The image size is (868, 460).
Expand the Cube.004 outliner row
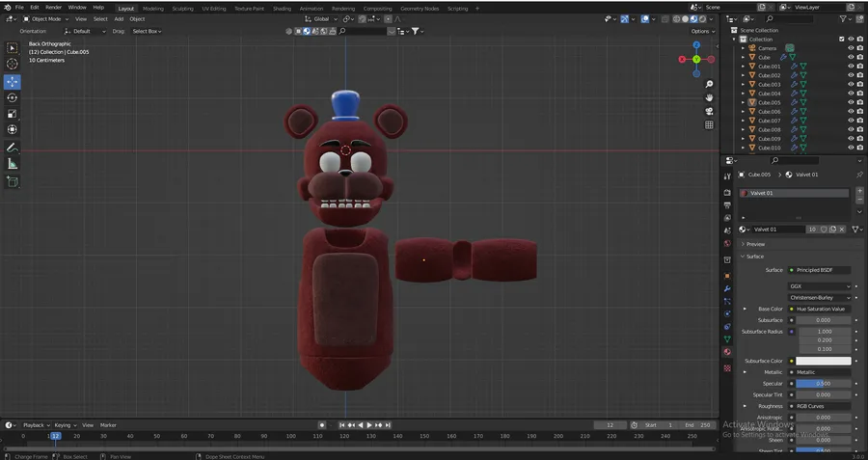point(743,94)
